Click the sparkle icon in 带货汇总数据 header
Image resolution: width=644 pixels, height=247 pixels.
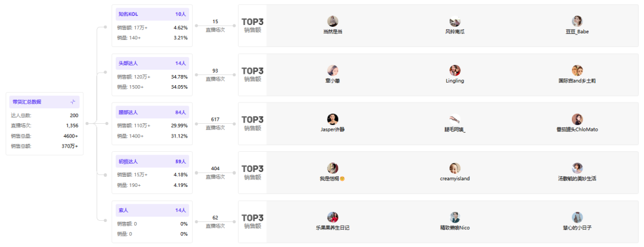click(x=73, y=102)
